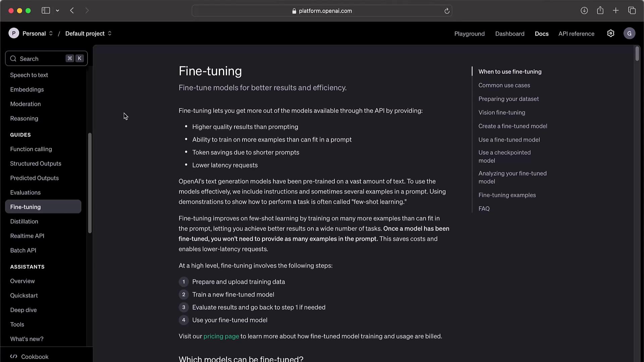Show Safari tab overview icon
This screenshot has width=644, height=362.
point(632,11)
